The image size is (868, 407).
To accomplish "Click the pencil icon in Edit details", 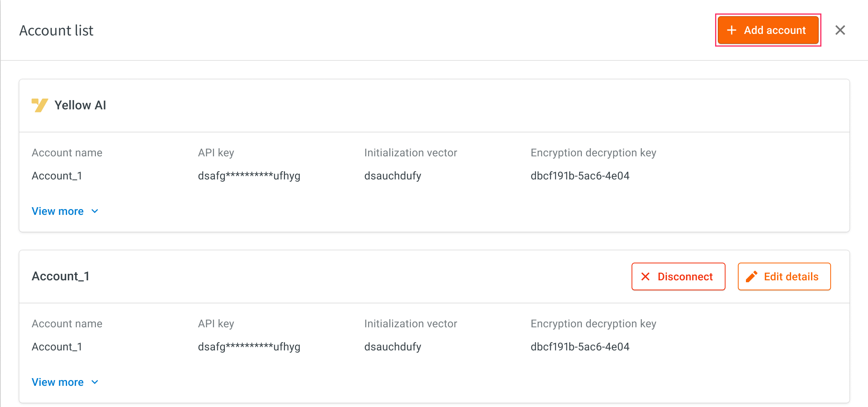I will click(x=751, y=276).
